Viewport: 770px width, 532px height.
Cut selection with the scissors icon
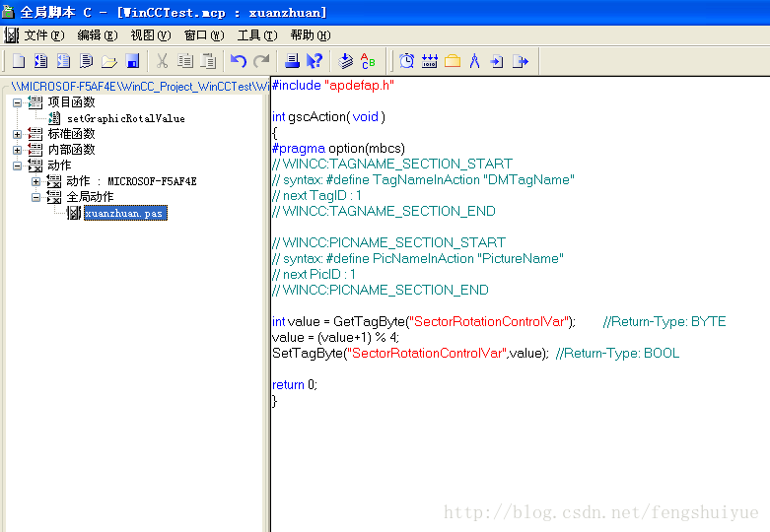pos(162,61)
